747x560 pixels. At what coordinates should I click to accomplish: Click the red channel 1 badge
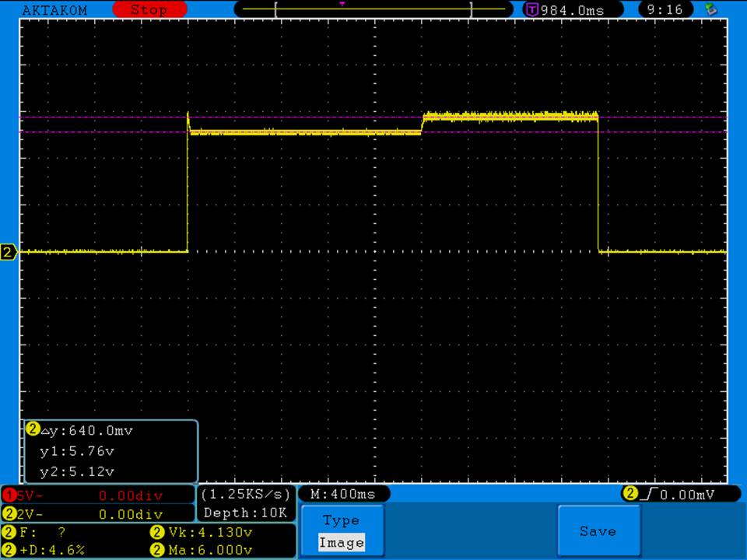(x=9, y=495)
